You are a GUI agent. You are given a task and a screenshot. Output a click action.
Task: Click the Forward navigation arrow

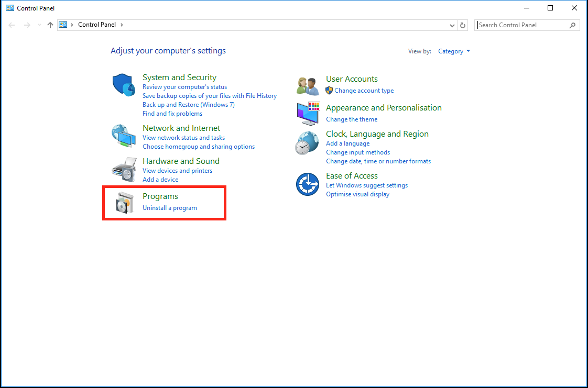tap(27, 25)
